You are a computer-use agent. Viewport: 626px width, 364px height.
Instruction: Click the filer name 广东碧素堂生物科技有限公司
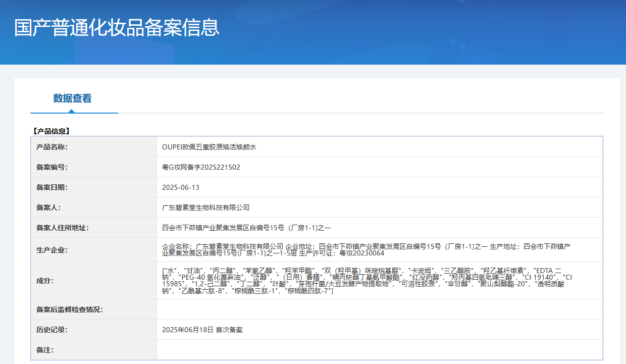[205, 207]
